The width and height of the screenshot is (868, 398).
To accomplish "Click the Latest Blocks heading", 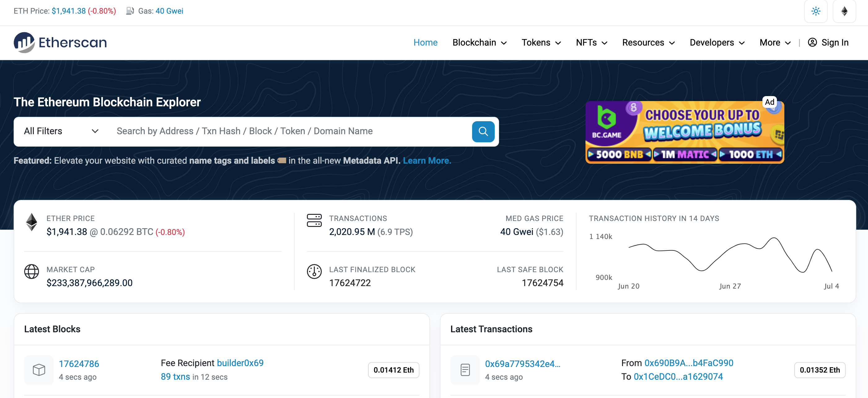I will pyautogui.click(x=52, y=329).
